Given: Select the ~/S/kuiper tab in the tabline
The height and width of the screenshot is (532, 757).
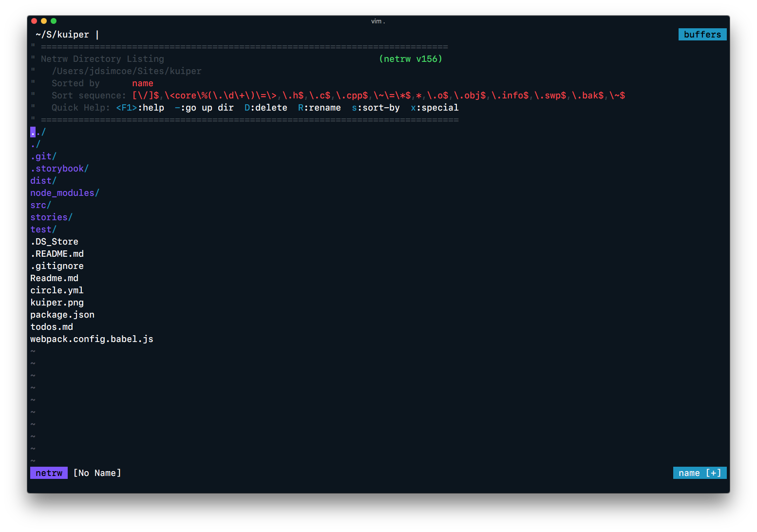Looking at the screenshot, I should (62, 35).
